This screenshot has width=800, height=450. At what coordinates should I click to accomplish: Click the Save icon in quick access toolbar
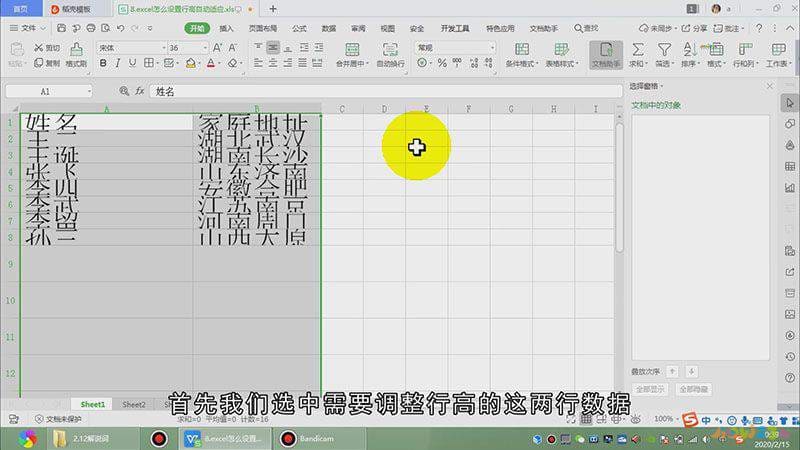[x=61, y=28]
